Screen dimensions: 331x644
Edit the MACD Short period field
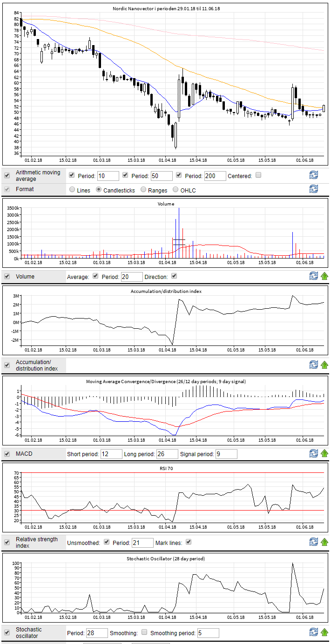pos(111,454)
